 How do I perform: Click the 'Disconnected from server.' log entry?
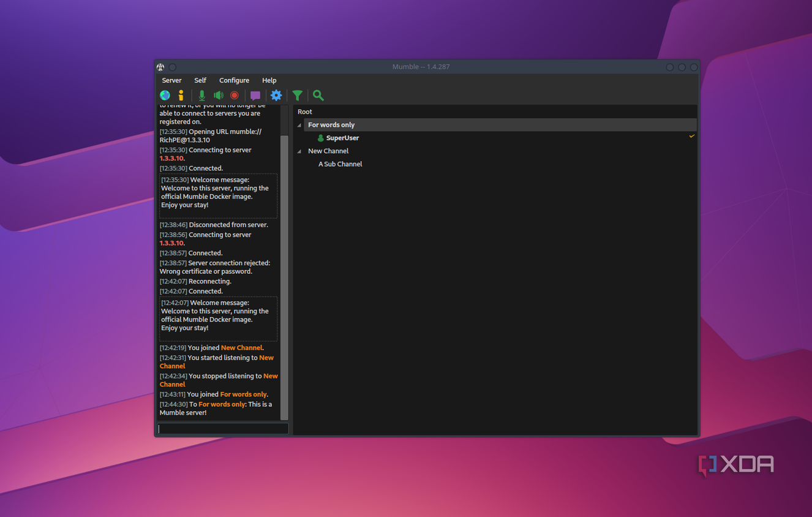[214, 225]
